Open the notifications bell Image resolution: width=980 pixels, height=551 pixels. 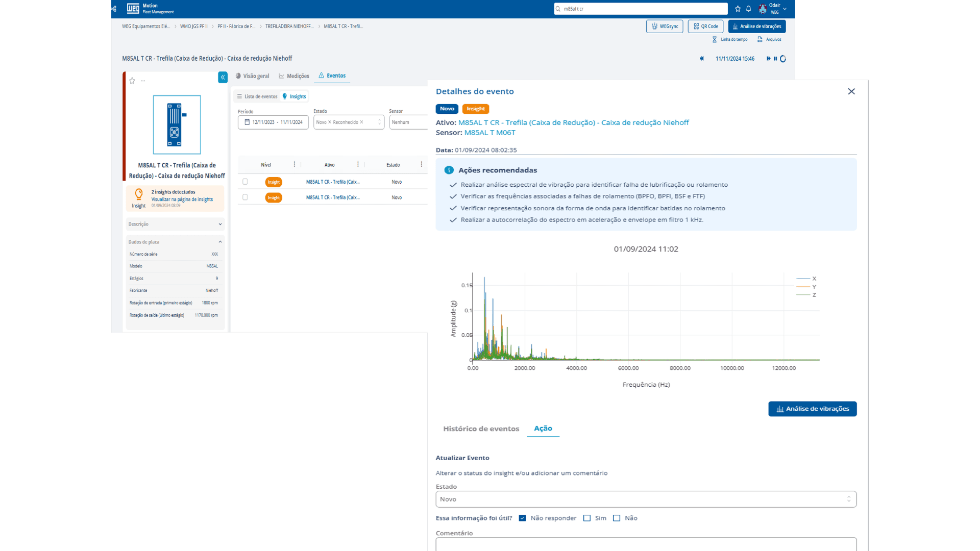(749, 9)
